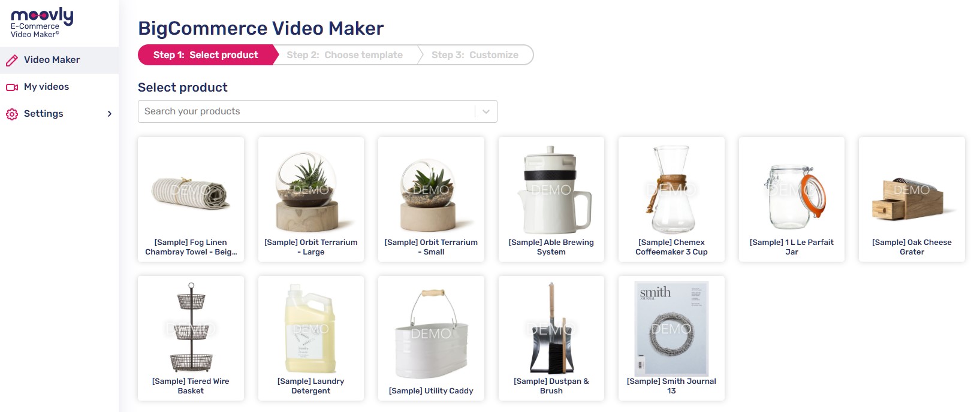Pick the Laundry Detergent product card
The width and height of the screenshot is (980, 412).
[x=311, y=338]
